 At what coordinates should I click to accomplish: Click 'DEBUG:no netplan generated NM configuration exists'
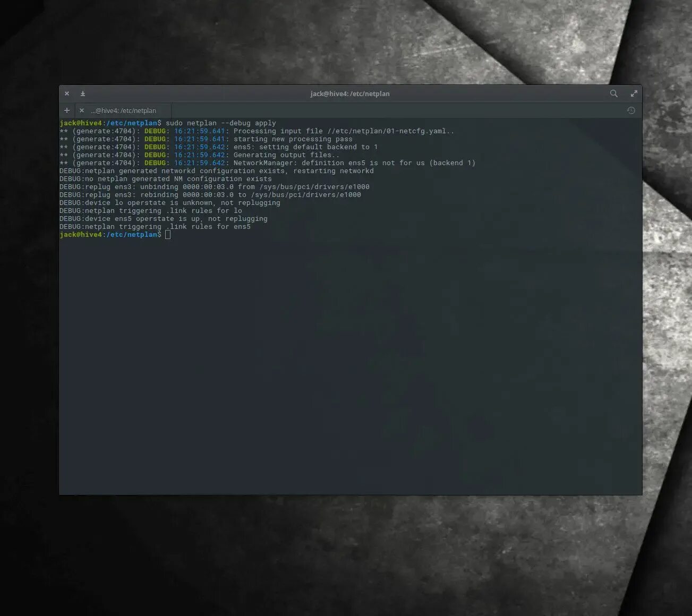pos(166,178)
